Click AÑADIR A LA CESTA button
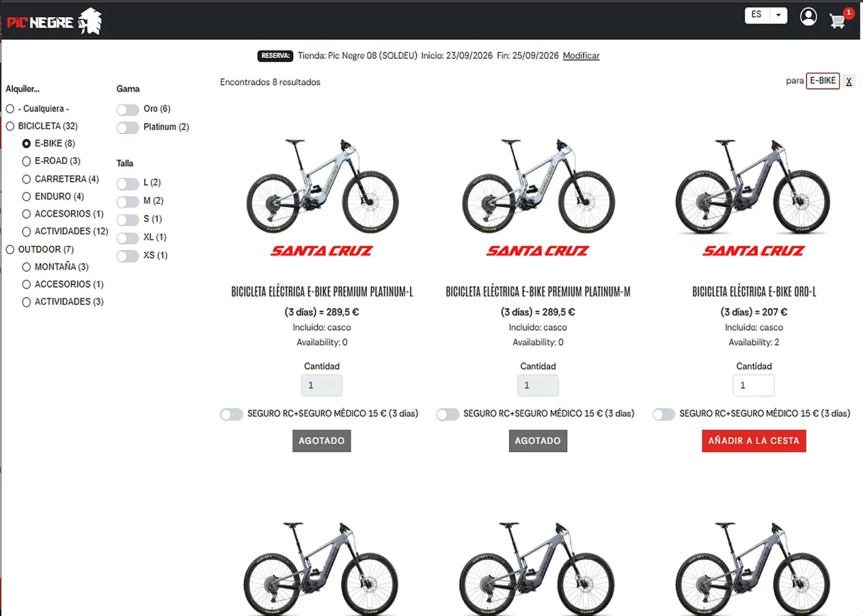 pyautogui.click(x=754, y=441)
